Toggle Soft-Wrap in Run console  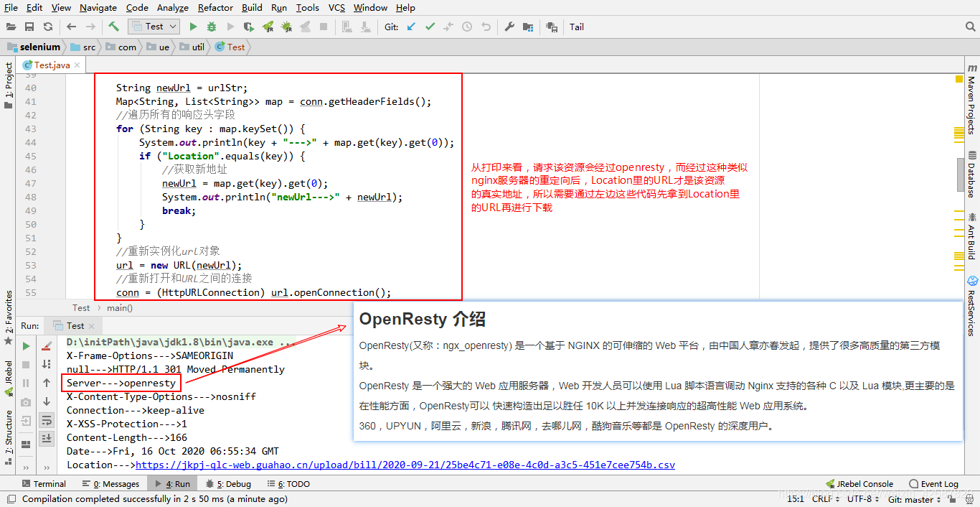47,419
